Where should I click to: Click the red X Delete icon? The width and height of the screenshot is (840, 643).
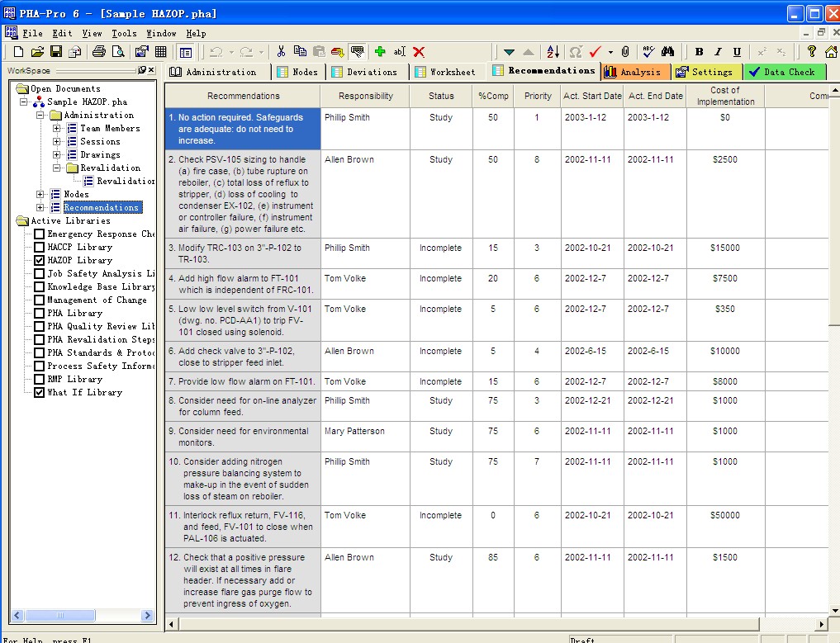(419, 52)
